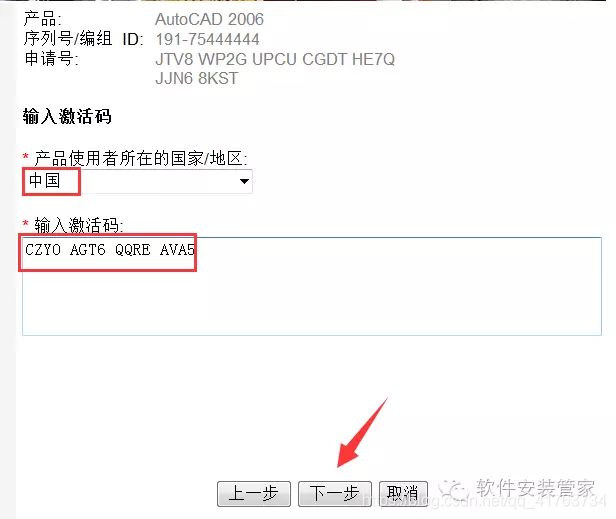The width and height of the screenshot is (616, 519).
Task: Click the JJN6 8KST request code line
Action: (196, 79)
